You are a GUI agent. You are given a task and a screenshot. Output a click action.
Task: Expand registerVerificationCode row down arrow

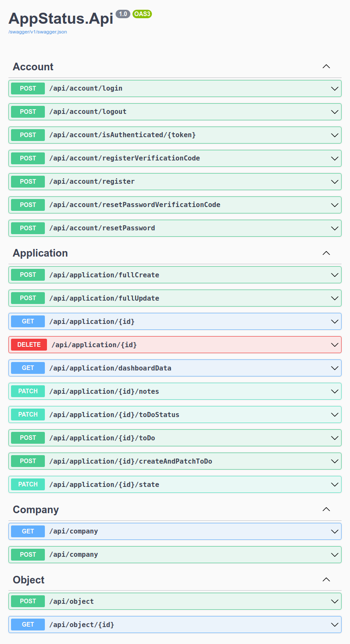pyautogui.click(x=335, y=158)
